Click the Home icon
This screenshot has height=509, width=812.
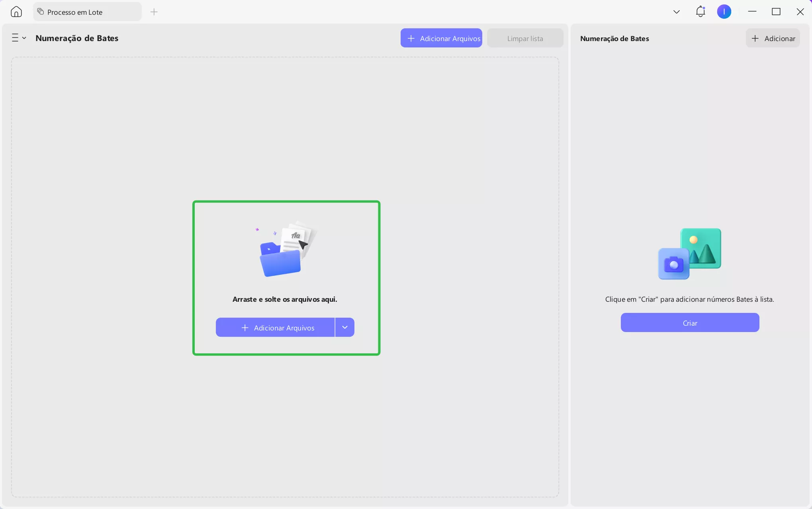pos(16,12)
